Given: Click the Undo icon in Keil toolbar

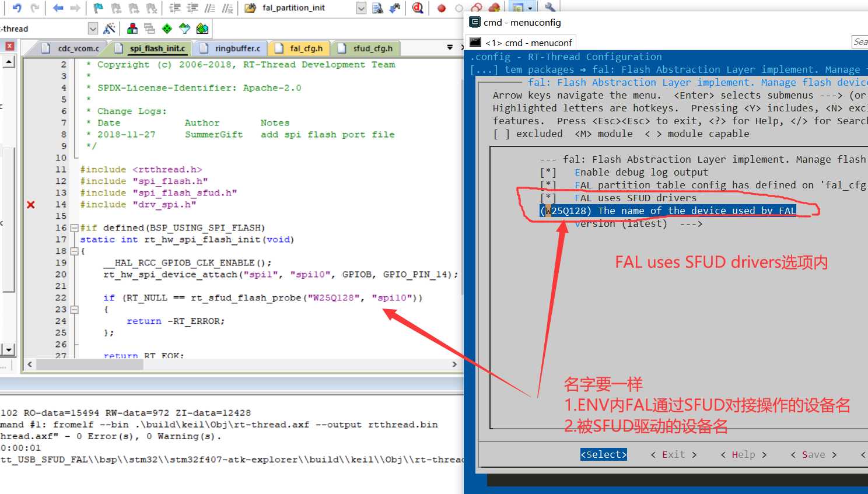Looking at the screenshot, I should 17,8.
